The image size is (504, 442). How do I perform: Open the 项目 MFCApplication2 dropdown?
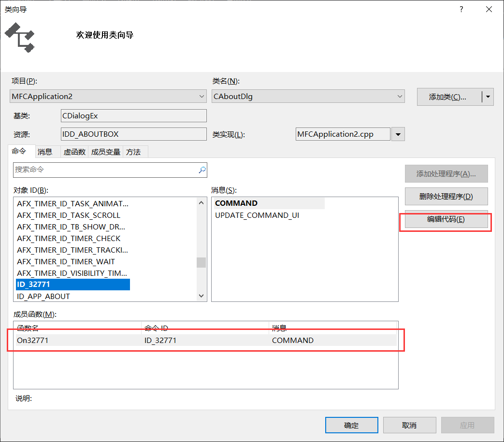click(x=108, y=96)
